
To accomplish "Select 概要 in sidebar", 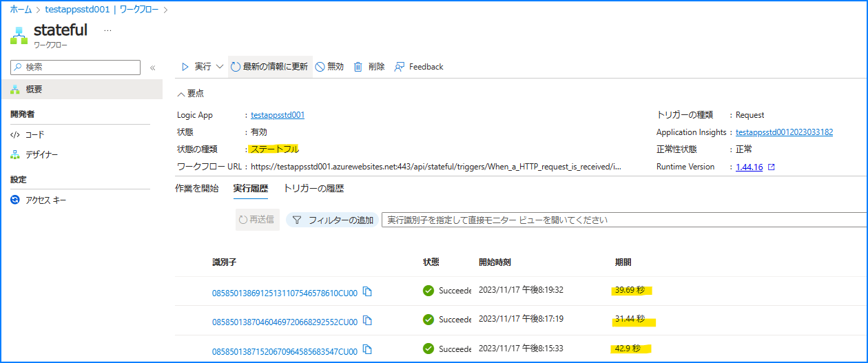I will click(81, 90).
